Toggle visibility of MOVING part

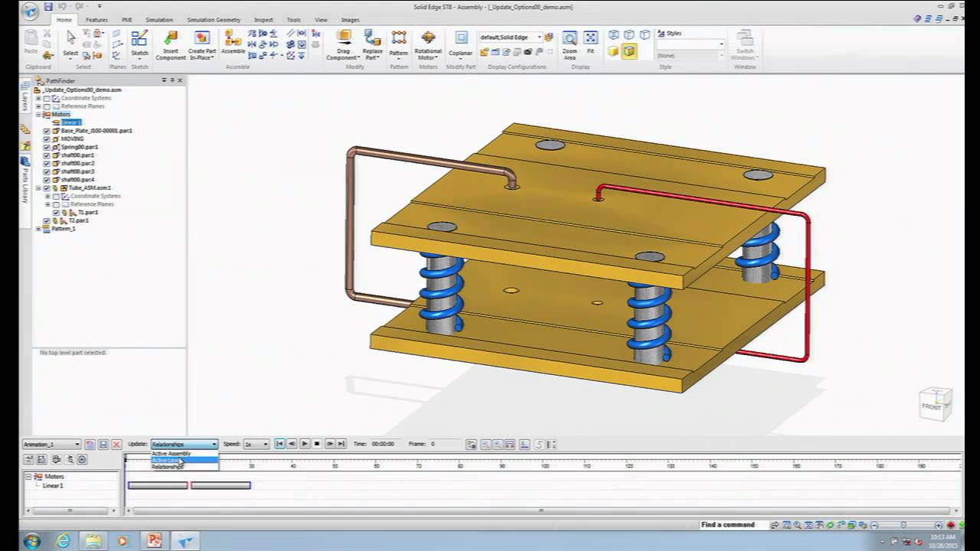tap(47, 139)
